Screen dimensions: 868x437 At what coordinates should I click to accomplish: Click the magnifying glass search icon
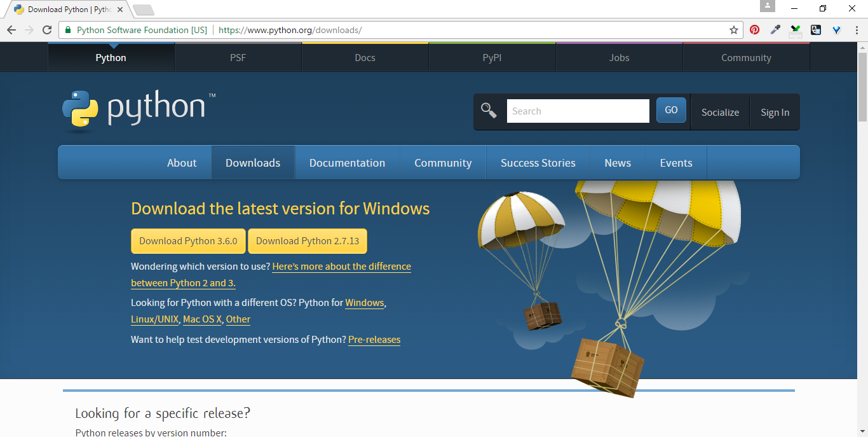click(489, 111)
